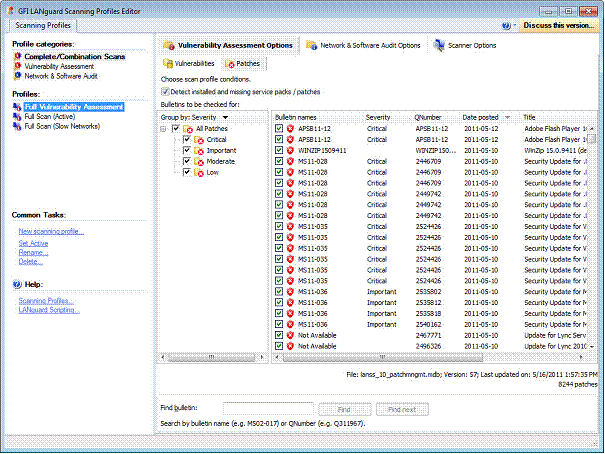Uncheck the Critical severity checkbox
The width and height of the screenshot is (605, 454).
point(187,139)
